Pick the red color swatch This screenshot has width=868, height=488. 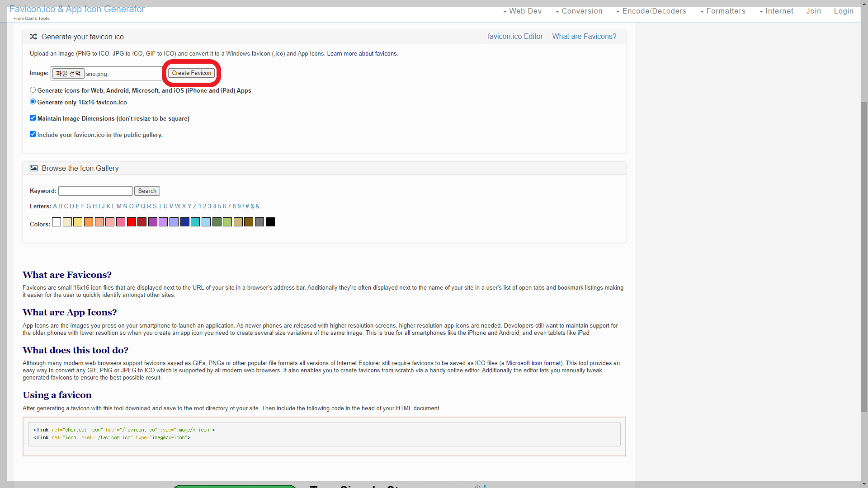132,222
